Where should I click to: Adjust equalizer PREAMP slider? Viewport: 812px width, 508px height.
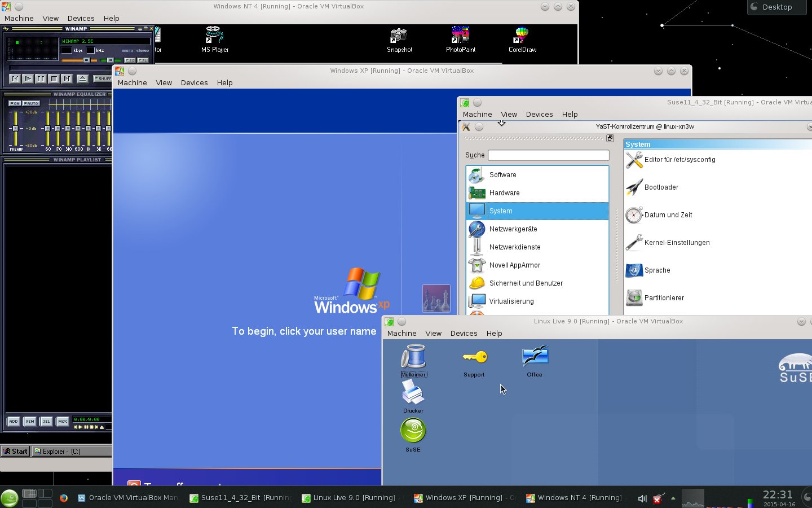(15, 128)
